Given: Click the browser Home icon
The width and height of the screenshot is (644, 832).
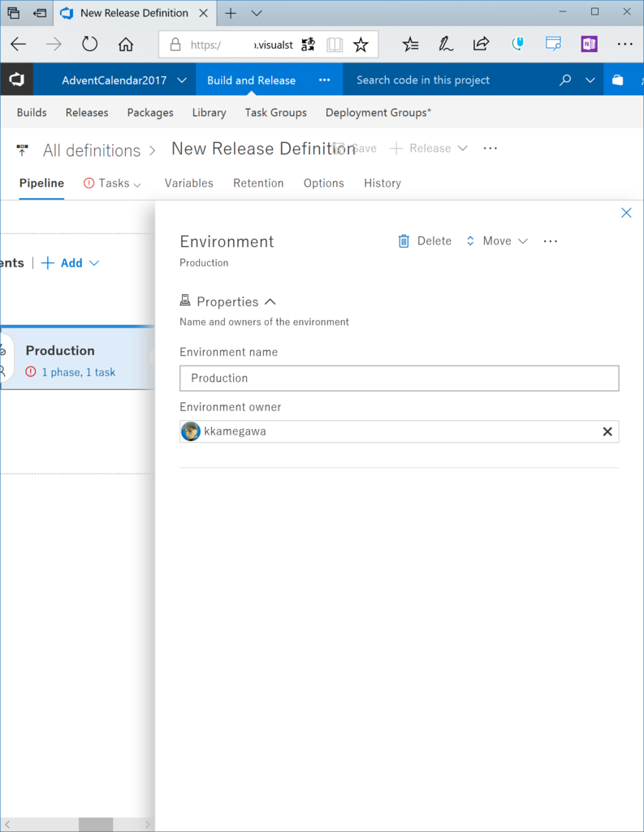Looking at the screenshot, I should tap(126, 44).
